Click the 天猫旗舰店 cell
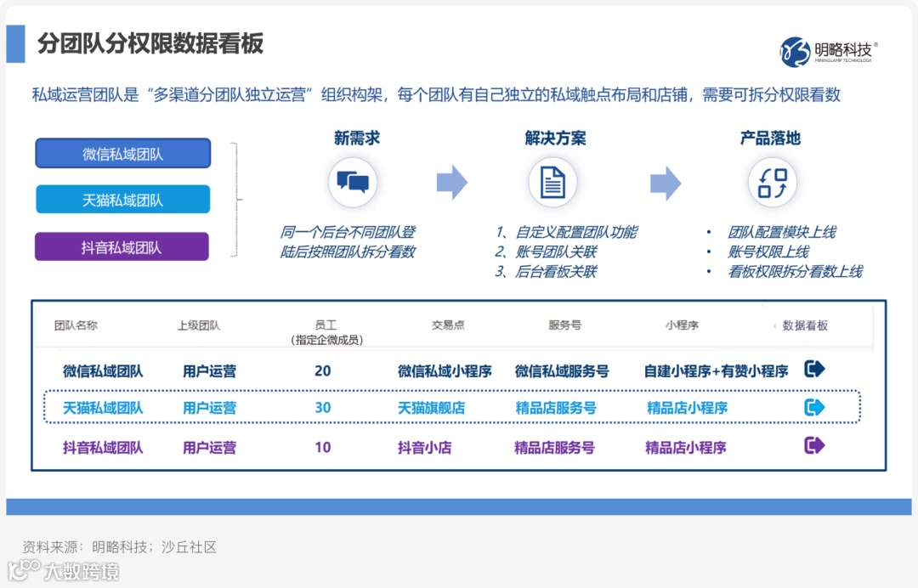 pyautogui.click(x=432, y=408)
